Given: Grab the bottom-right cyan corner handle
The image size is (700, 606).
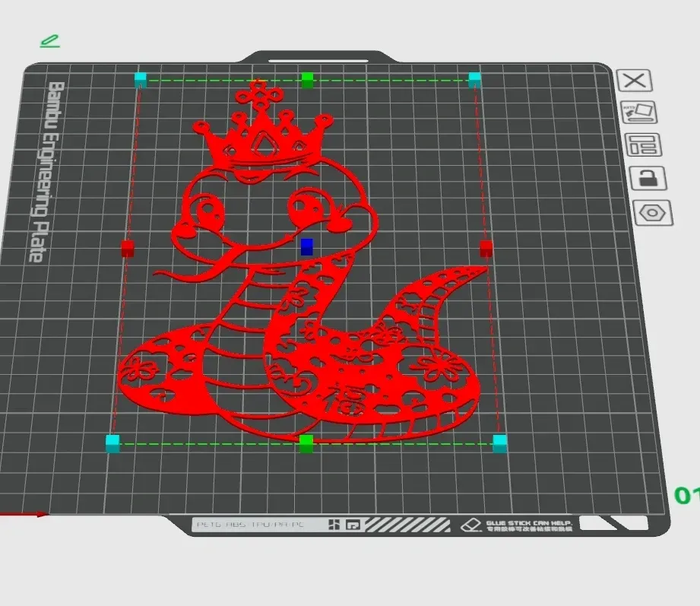Looking at the screenshot, I should pos(499,443).
